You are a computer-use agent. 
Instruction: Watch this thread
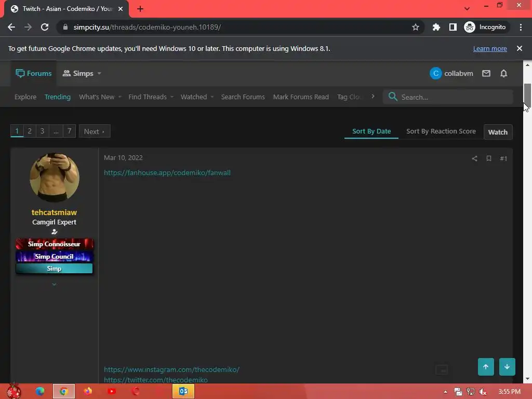[498, 132]
